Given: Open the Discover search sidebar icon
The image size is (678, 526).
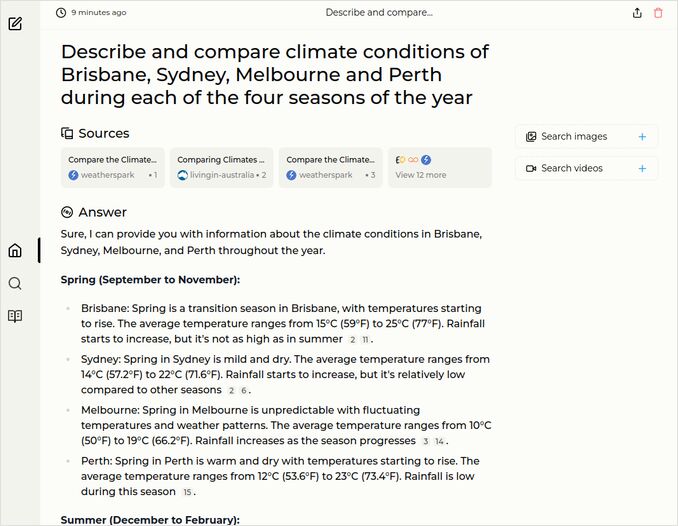Looking at the screenshot, I should pos(15,284).
